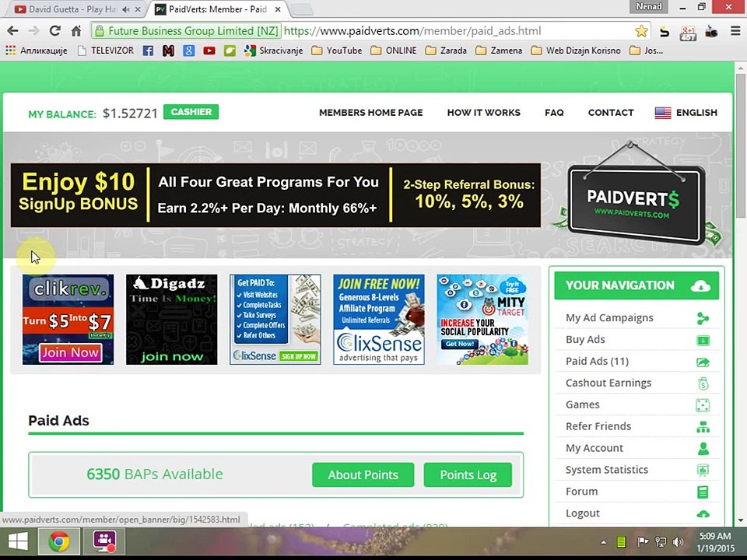Click the About Points button
The width and height of the screenshot is (747, 560).
(x=363, y=474)
